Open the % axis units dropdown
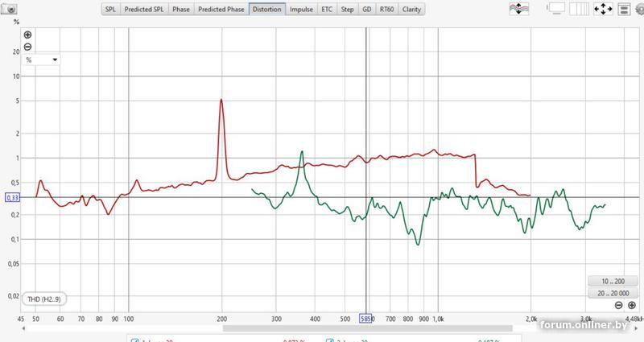 click(41, 60)
